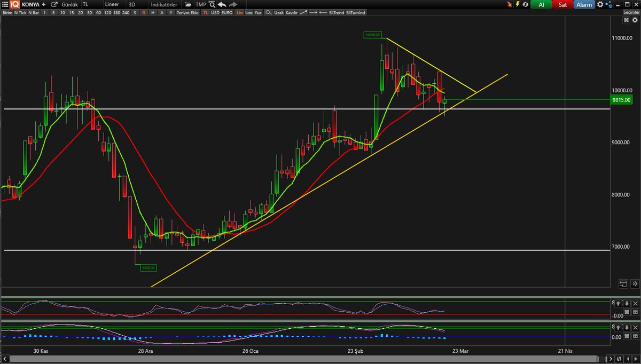Select N Tick period tab
Viewport: 641px width, 364px height.
pos(20,12)
